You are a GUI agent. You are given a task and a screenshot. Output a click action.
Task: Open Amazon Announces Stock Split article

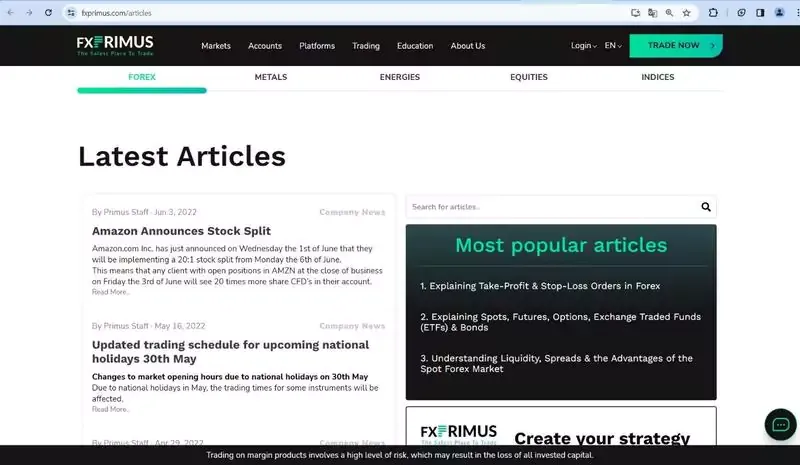click(x=181, y=231)
